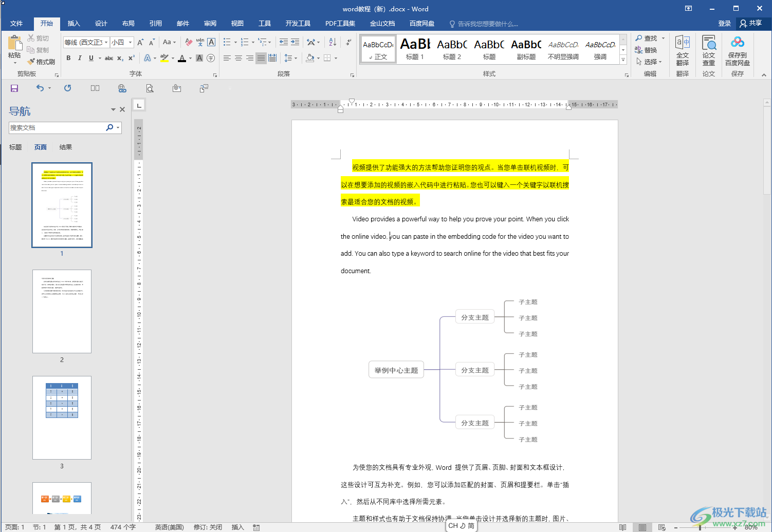Expand the Select (选择) dropdown
The image size is (772, 532).
pos(649,62)
